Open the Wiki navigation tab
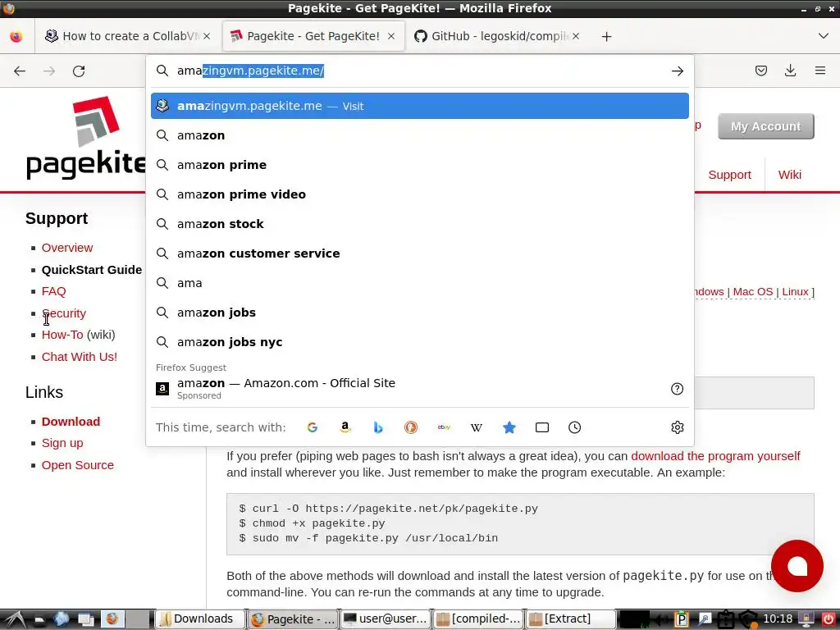Image resolution: width=840 pixels, height=630 pixels. (x=789, y=175)
